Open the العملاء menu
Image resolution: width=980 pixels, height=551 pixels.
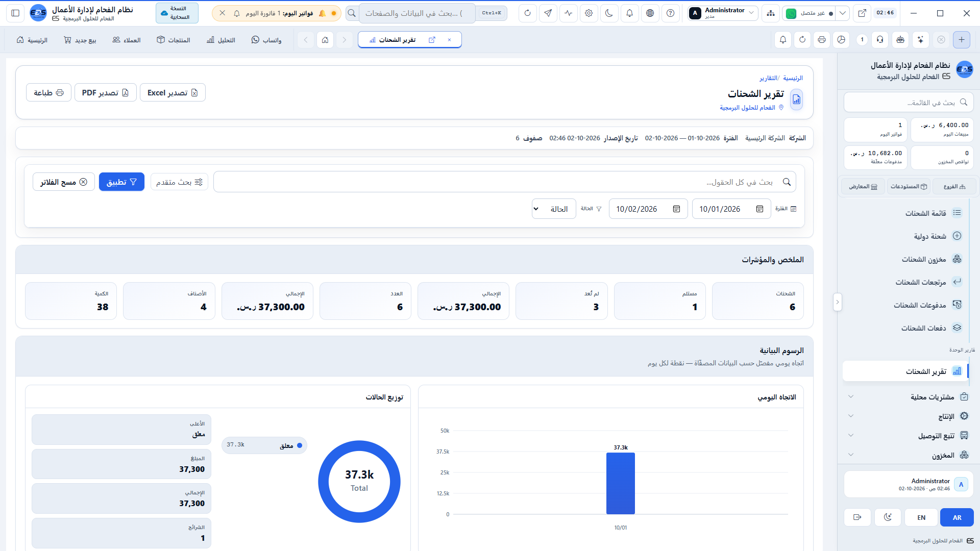(127, 40)
